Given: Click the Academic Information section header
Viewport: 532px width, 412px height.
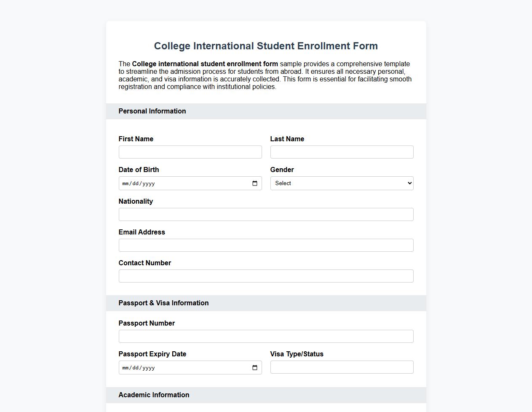Looking at the screenshot, I should point(154,395).
